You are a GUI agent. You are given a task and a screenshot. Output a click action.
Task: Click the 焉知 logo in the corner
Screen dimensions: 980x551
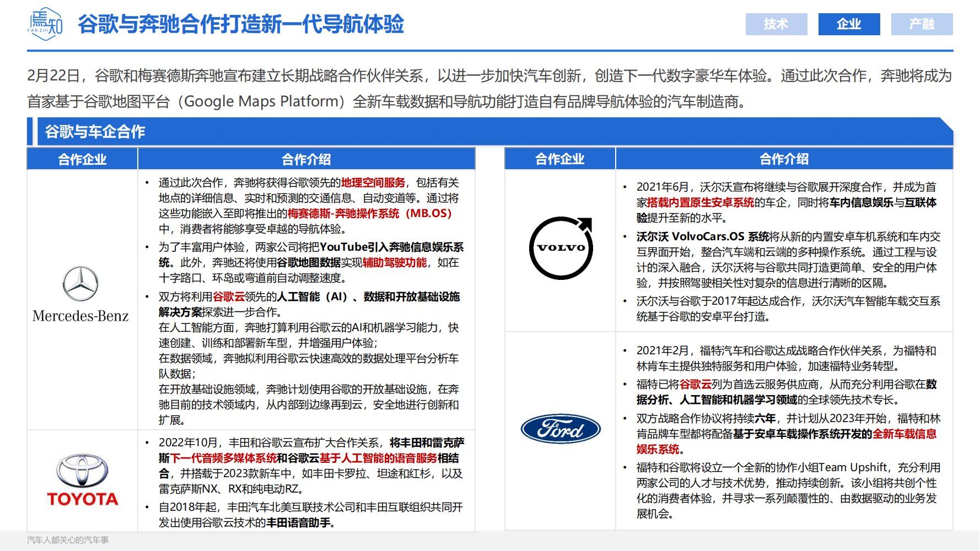(45, 24)
